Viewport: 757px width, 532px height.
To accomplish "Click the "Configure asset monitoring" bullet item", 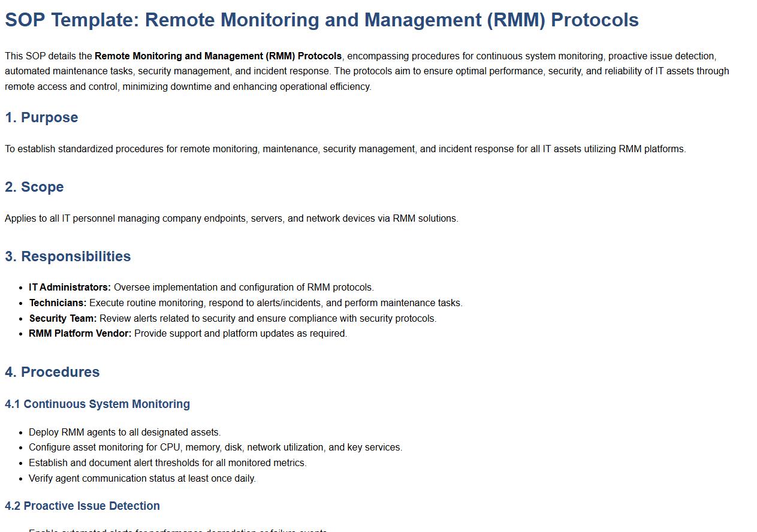I will 215,448.
